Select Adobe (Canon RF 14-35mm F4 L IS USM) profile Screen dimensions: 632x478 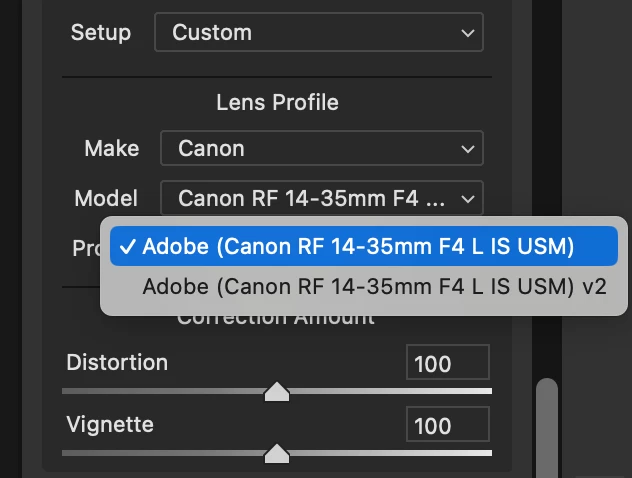(x=358, y=246)
